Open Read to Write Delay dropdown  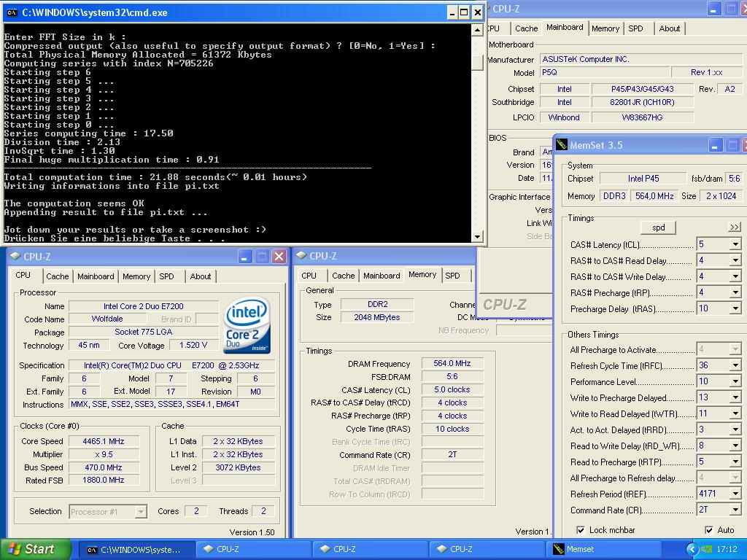(x=735, y=446)
